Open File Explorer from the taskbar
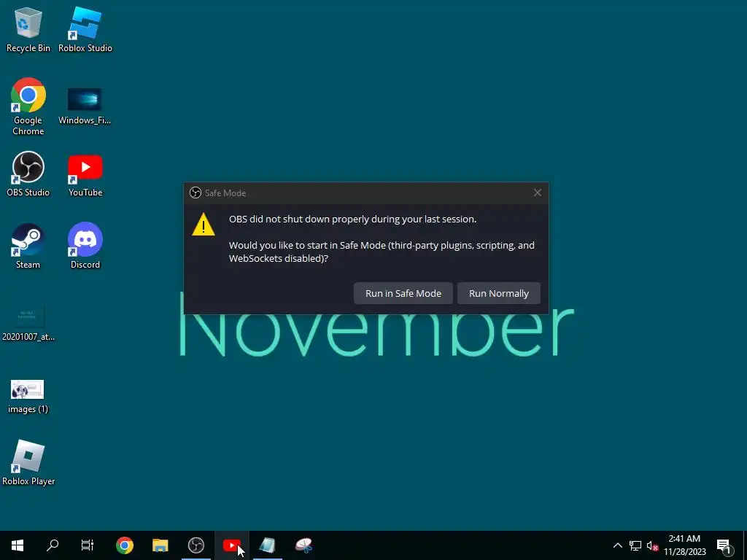This screenshot has height=560, width=747. pos(160,545)
